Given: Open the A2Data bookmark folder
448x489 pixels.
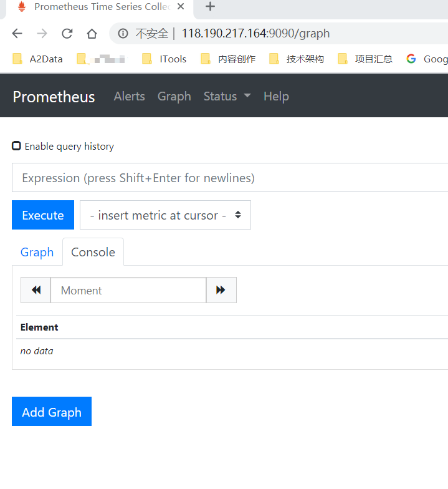Looking at the screenshot, I should point(39,59).
